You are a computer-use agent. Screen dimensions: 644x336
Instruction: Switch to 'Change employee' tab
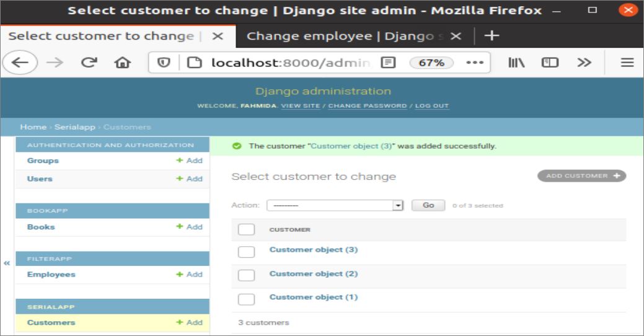coord(345,36)
